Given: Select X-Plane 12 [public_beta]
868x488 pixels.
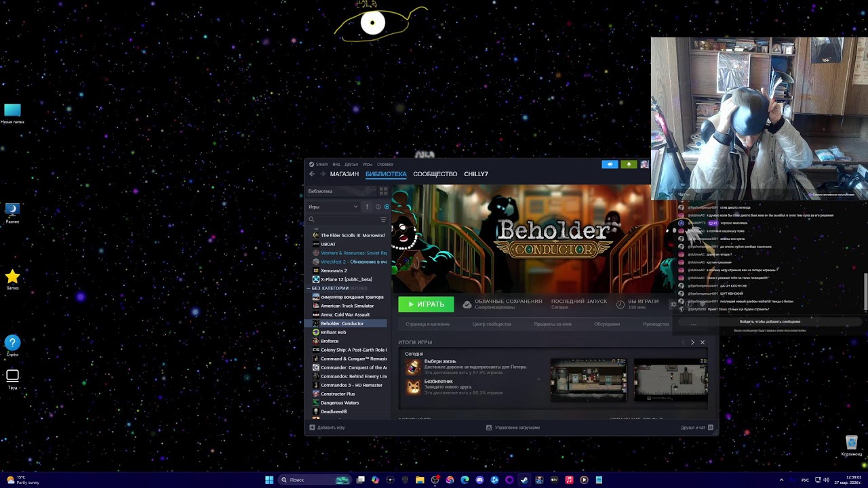Looking at the screenshot, I should 348,279.
